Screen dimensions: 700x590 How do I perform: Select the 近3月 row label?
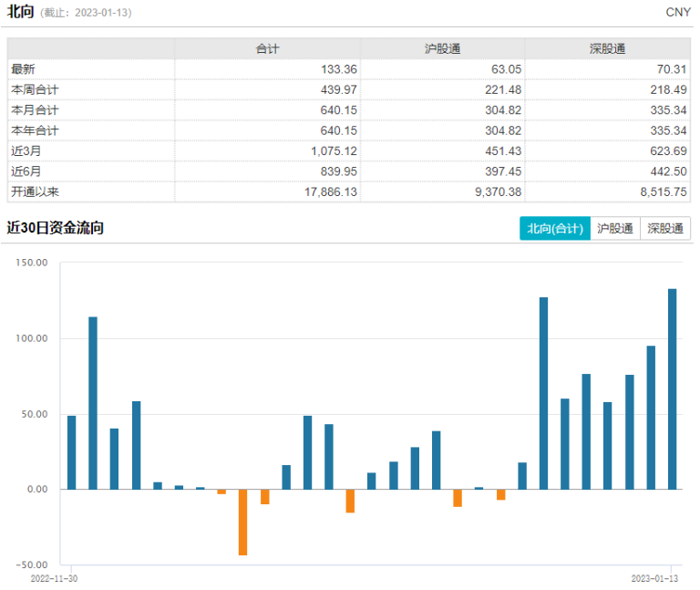(26, 150)
